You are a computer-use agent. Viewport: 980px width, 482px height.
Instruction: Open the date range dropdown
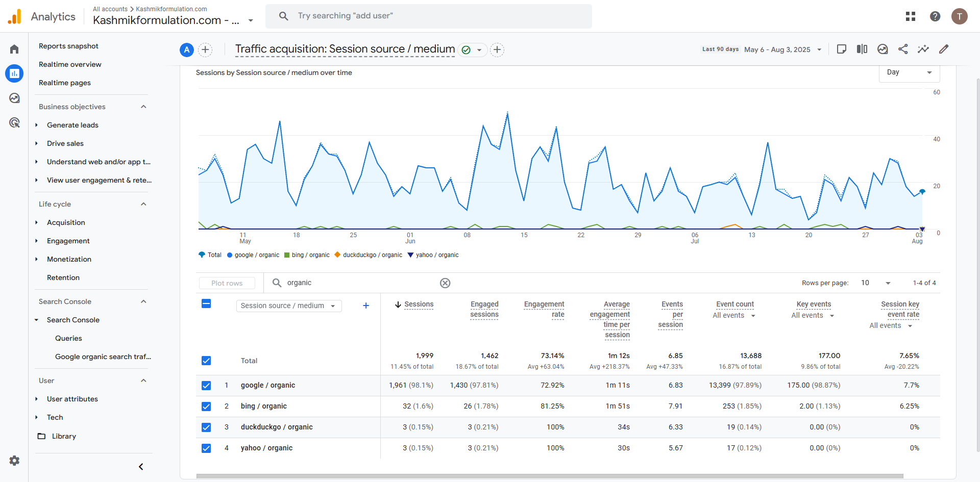pos(782,49)
